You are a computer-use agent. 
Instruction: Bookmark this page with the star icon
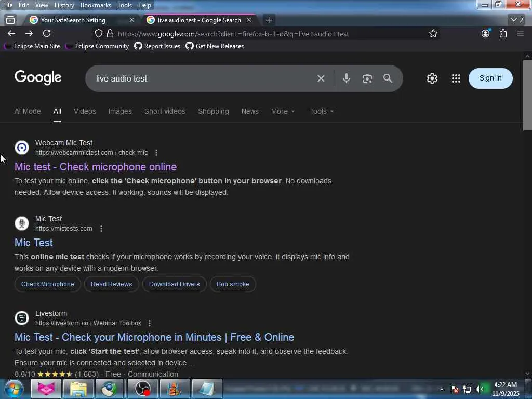point(433,34)
